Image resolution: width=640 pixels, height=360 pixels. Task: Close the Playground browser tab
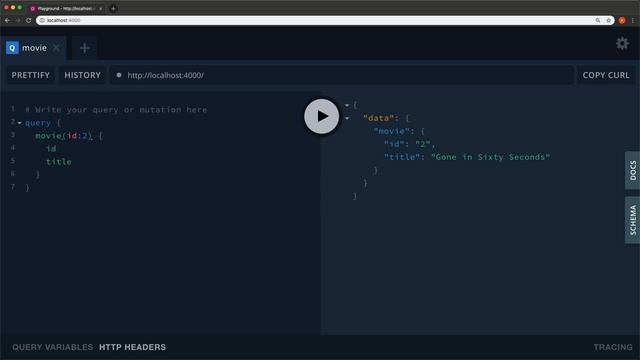100,8
